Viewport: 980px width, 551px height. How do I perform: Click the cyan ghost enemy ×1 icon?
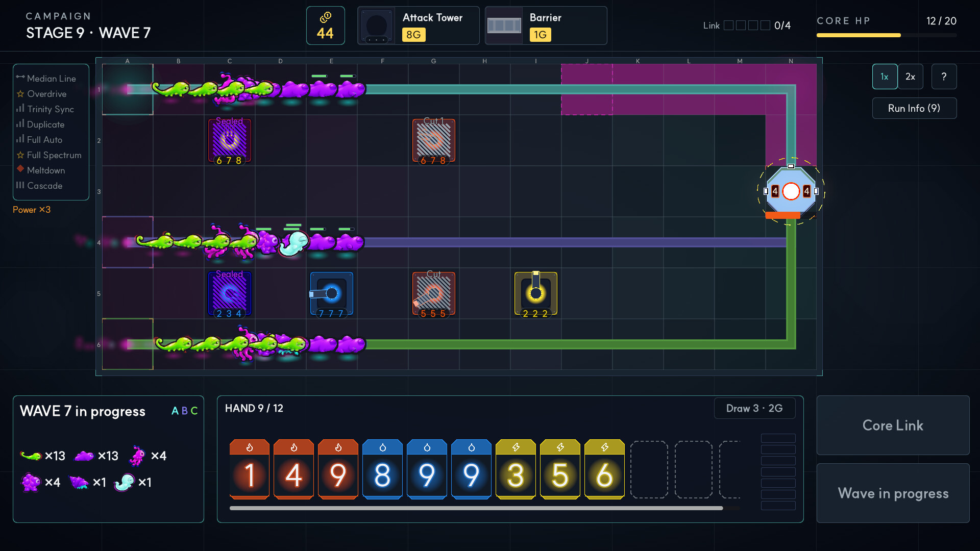[125, 482]
